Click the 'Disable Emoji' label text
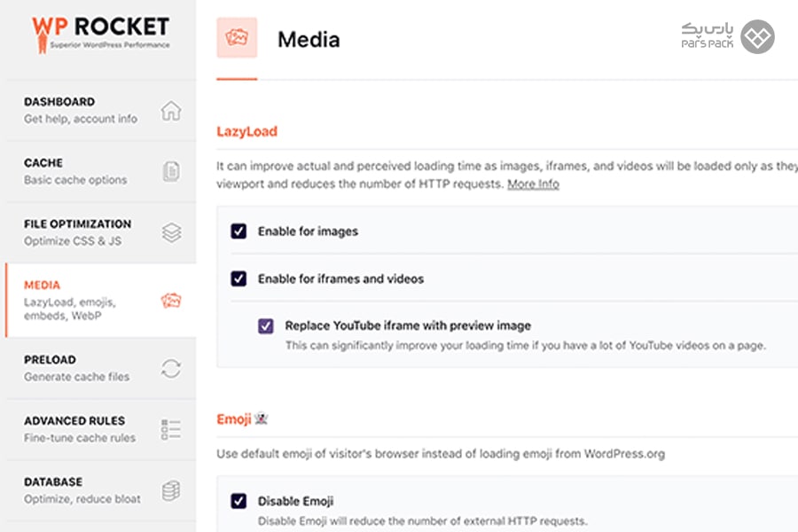Viewport: 798px width, 532px height. pos(295,501)
